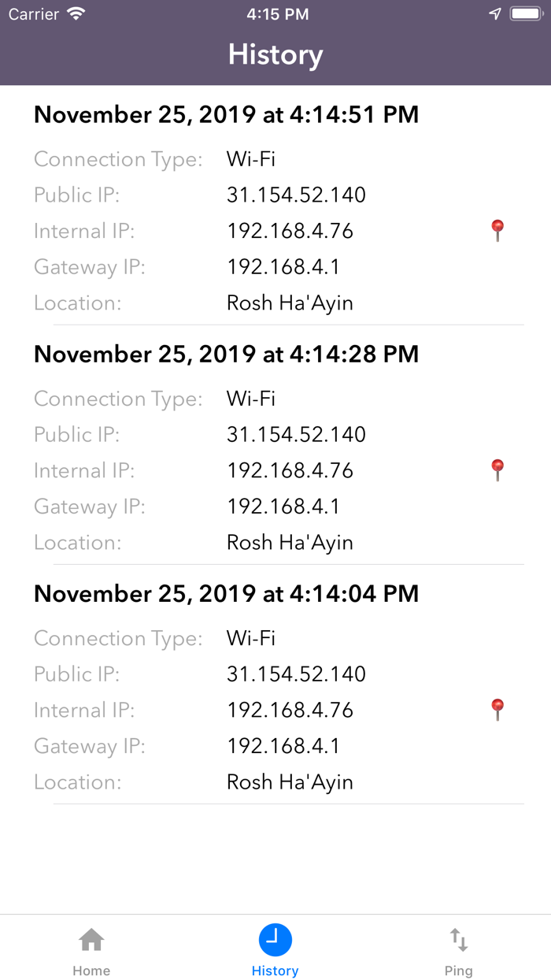Screen dimensions: 551x980
Task: Tap Rosh Ha'Ayin location in the first entry
Action: [x=290, y=303]
